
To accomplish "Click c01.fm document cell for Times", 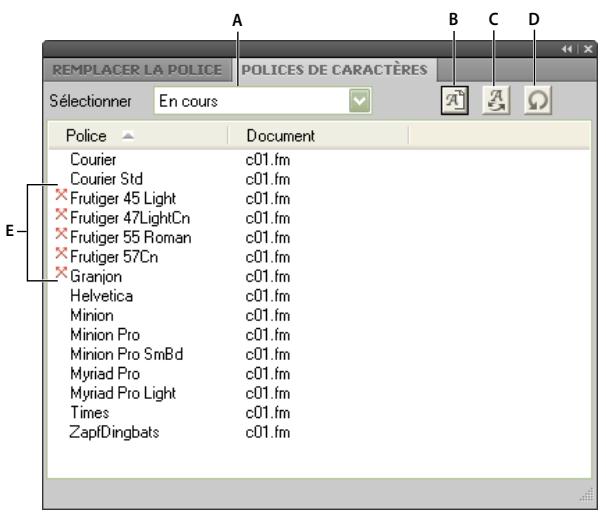I will click(268, 413).
